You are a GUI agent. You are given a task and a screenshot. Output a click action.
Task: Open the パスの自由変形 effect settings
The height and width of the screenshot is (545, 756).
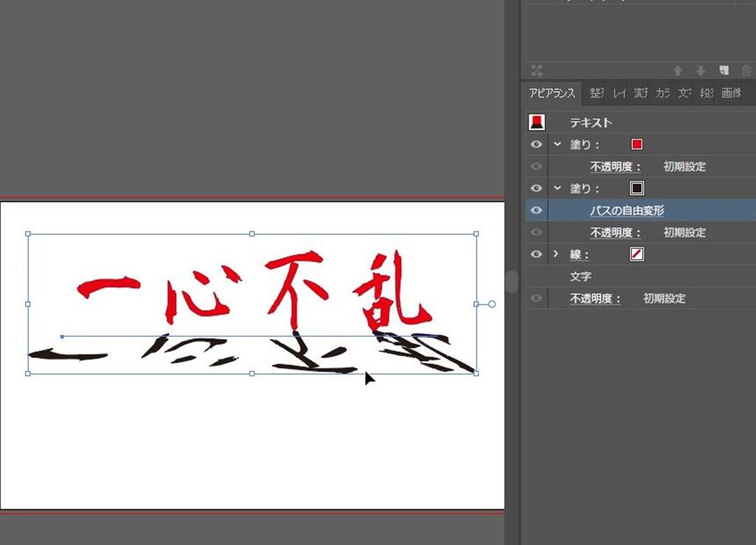tap(627, 210)
